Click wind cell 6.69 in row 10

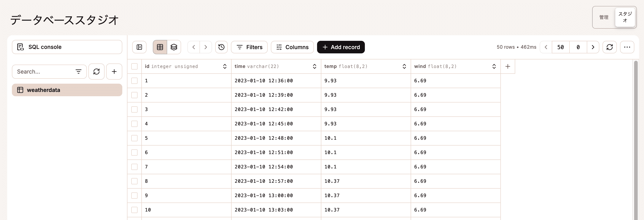click(456, 210)
